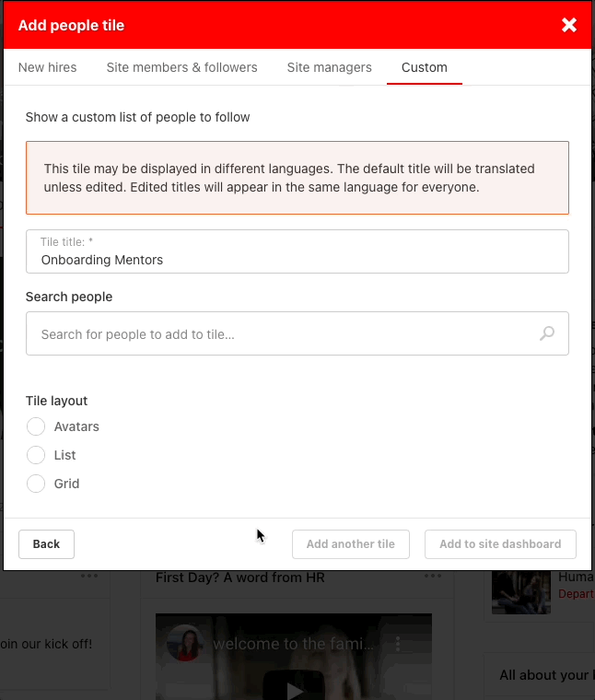Click the magnifier icon in people search
Viewport: 595px width, 700px height.
click(x=547, y=333)
